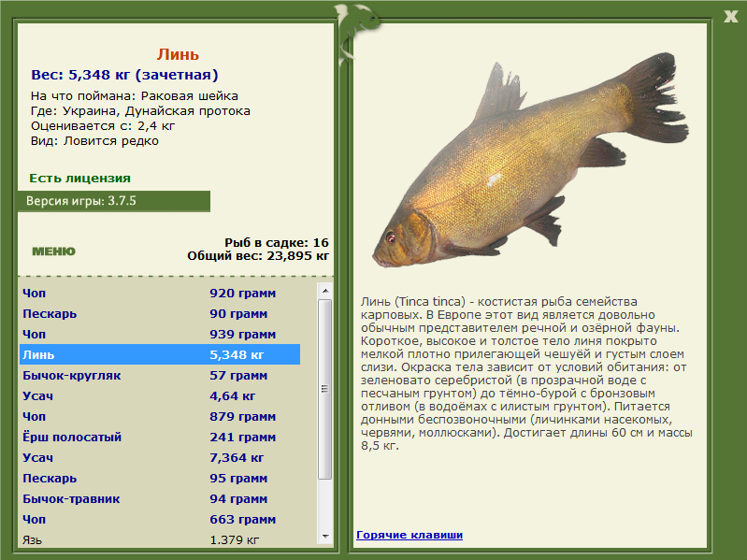Open the Горячие клавиши link

tap(409, 535)
